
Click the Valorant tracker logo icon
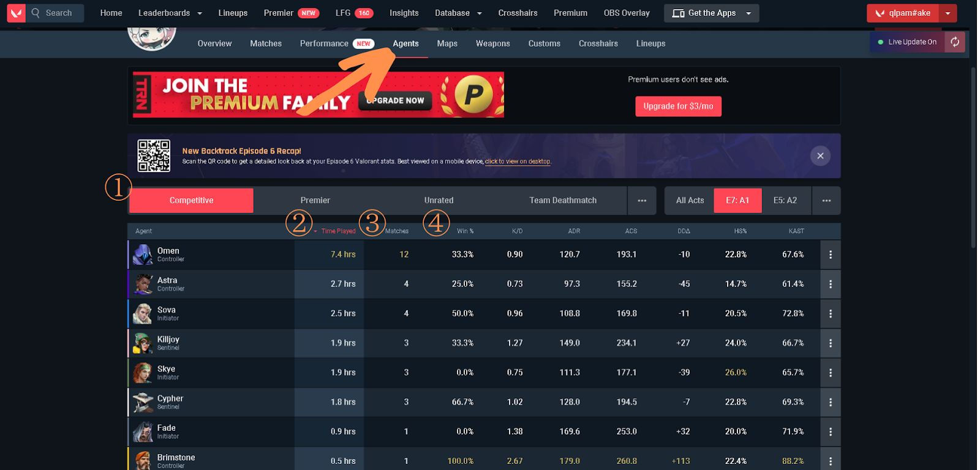[16, 13]
